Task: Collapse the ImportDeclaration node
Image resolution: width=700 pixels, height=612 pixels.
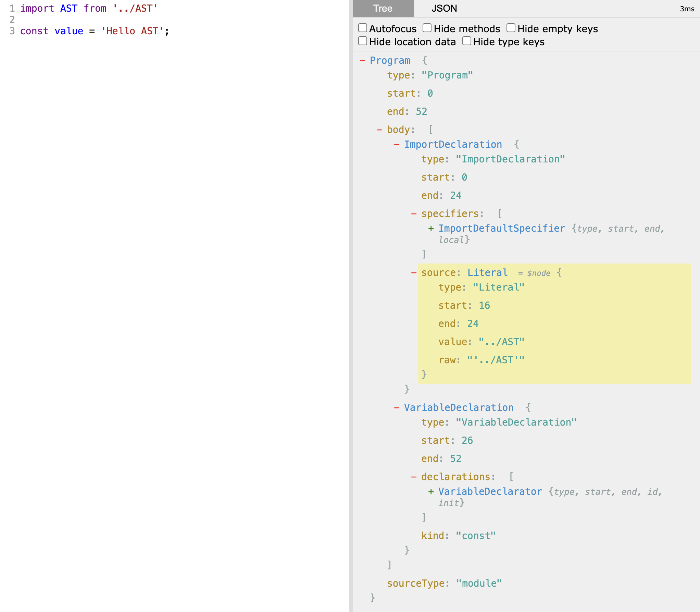Action: [397, 145]
